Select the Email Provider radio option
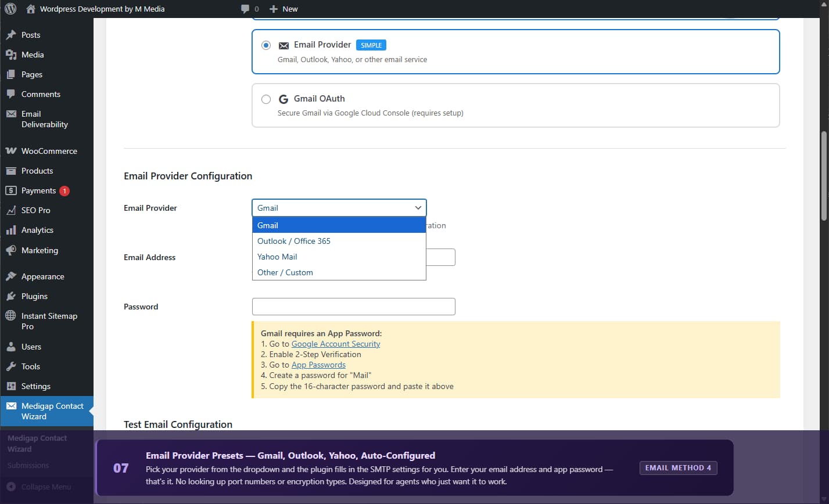This screenshot has height=504, width=829. (x=266, y=45)
